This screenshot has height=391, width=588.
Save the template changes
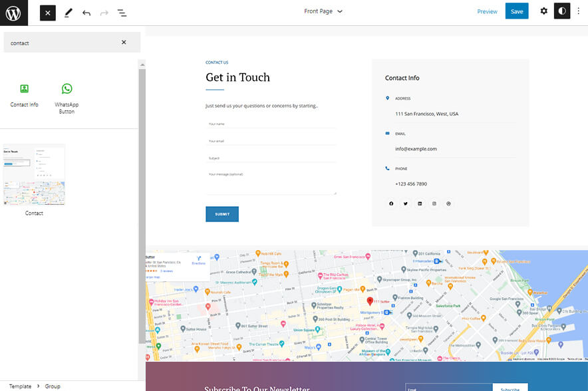tap(517, 11)
